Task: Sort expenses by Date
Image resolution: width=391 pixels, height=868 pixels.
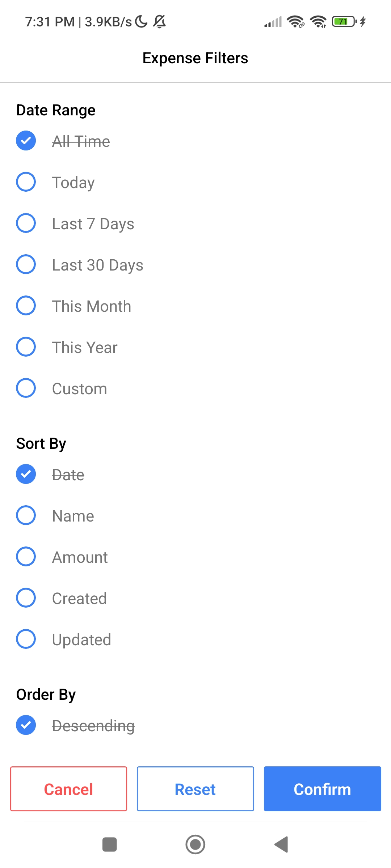Action: (26, 474)
